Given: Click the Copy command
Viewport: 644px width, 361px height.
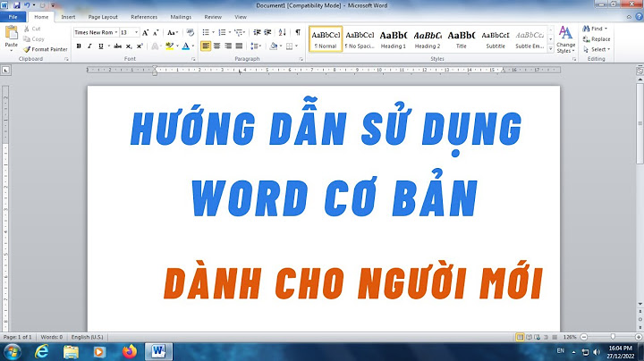Looking at the screenshot, I should coord(34,39).
